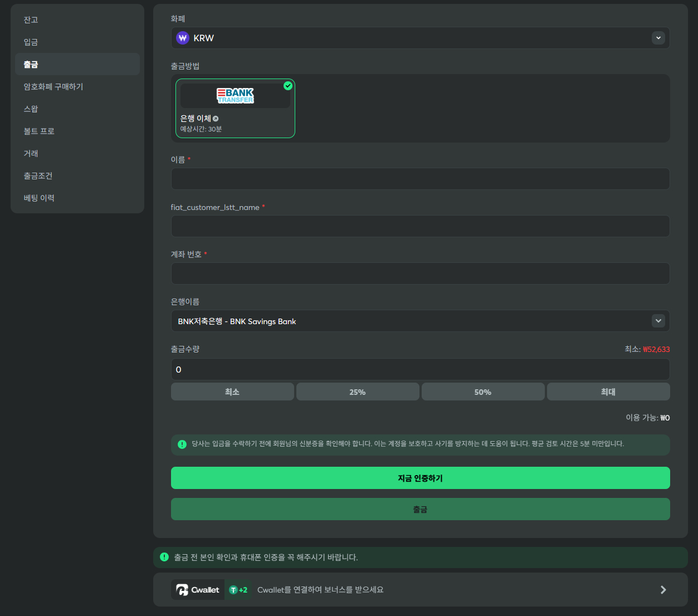Click the dark green 출금 submit button

point(421,509)
